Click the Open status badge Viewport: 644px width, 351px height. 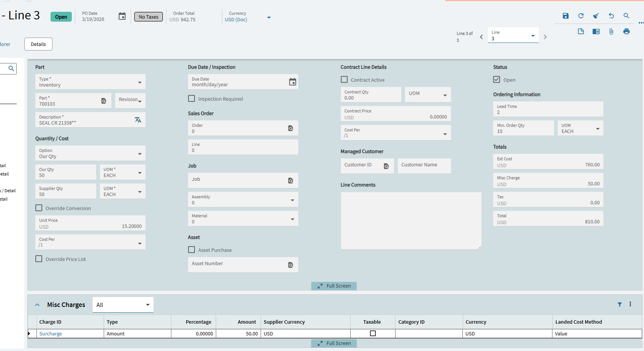coord(61,17)
